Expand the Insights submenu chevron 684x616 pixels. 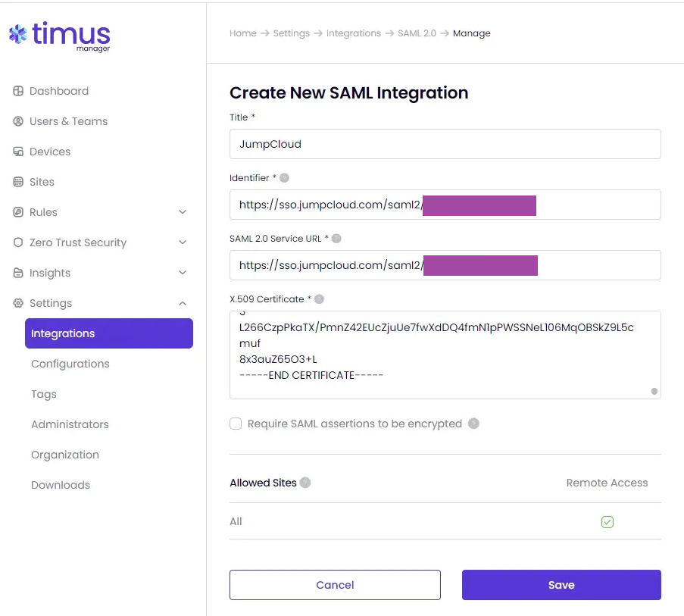pos(183,273)
